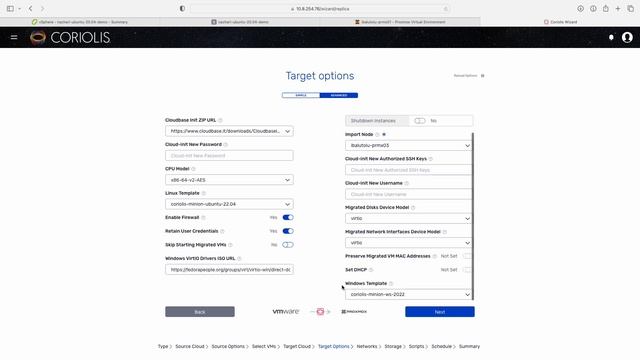Show info icon next to Set DHCP
The image size is (640, 360).
[371, 270]
